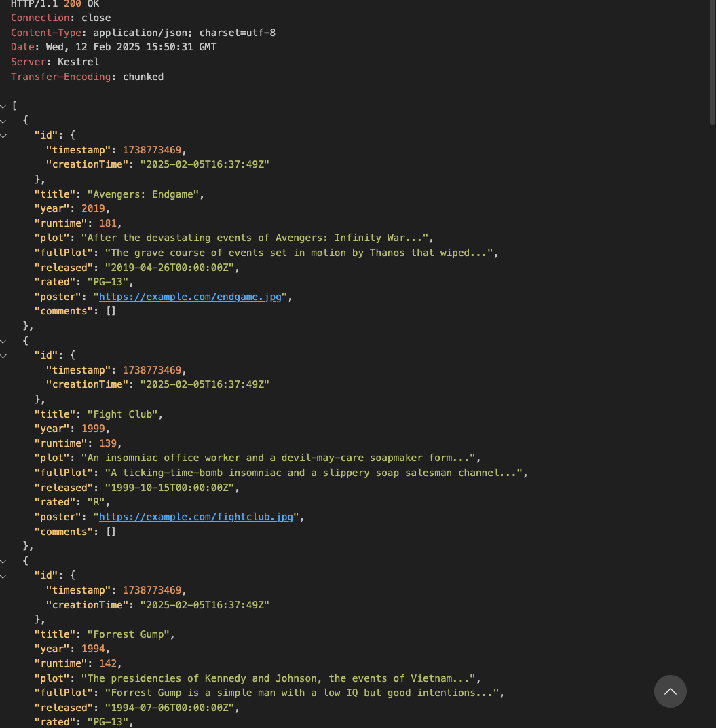The height and width of the screenshot is (728, 716).
Task: Click the year value 1994
Action: 93,649
